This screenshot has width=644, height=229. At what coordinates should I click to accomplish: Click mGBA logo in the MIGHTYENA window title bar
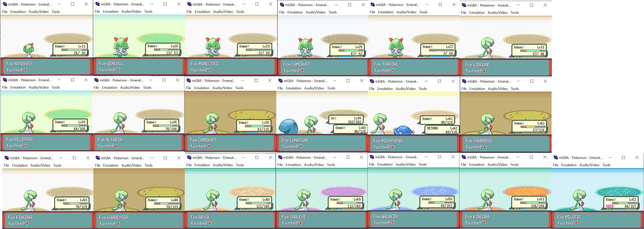click(x=372, y=81)
